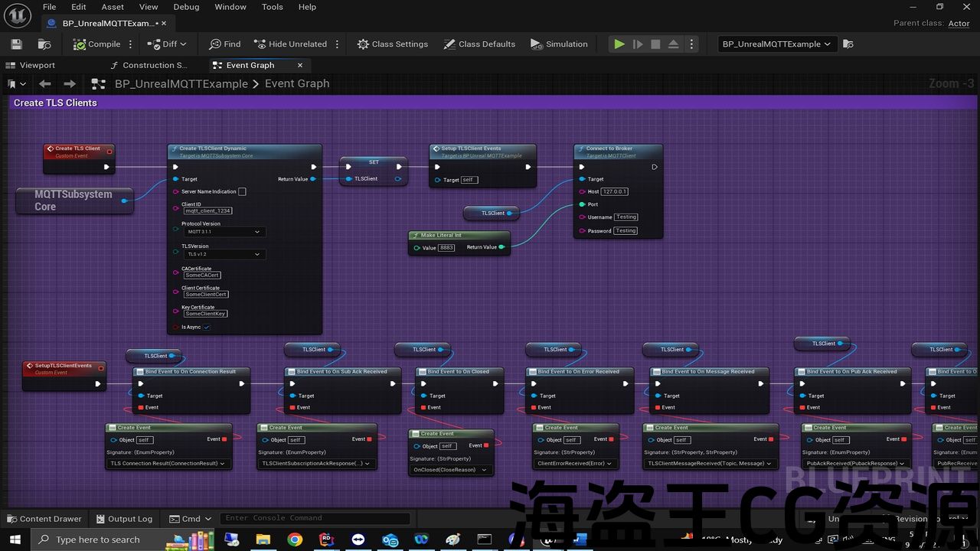
Task: Toggle the Server Name Indication checkbox
Action: coord(242,192)
